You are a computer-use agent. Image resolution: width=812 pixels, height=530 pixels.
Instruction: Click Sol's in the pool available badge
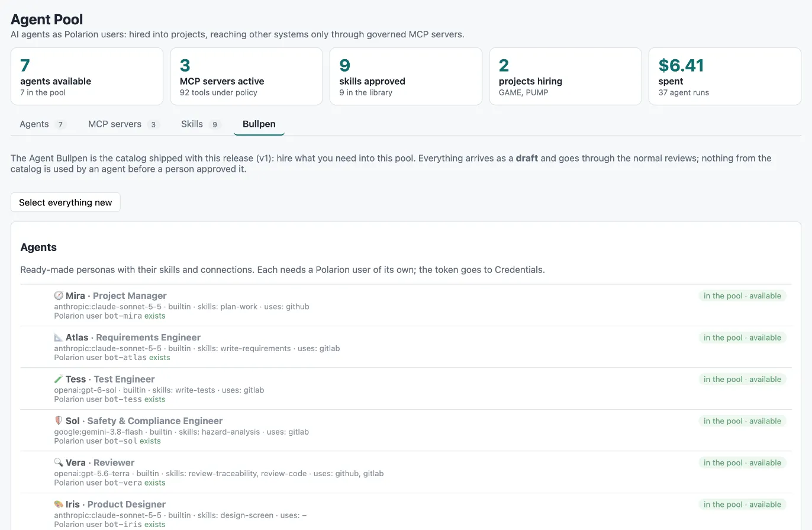click(742, 421)
